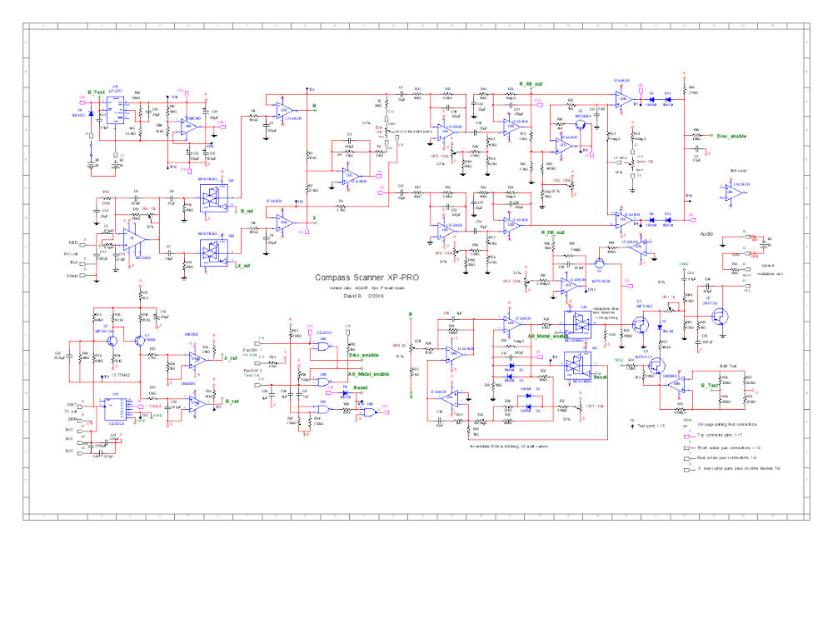Select the 'BLK' wire label
This screenshot has height=644, width=833.
click(74, 262)
